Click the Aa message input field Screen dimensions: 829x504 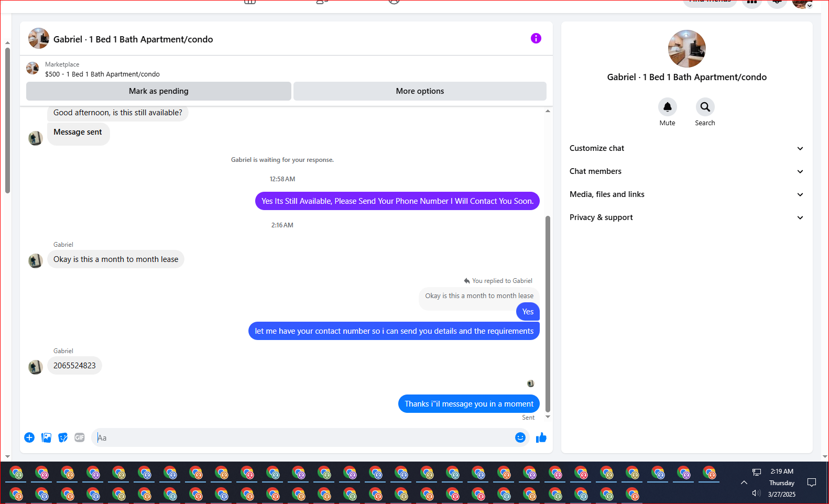click(x=304, y=438)
